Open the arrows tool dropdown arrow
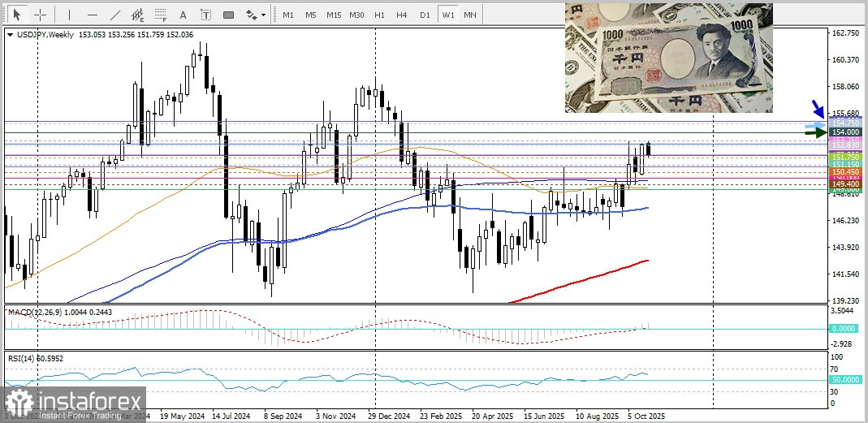868x423 pixels. coord(264,15)
